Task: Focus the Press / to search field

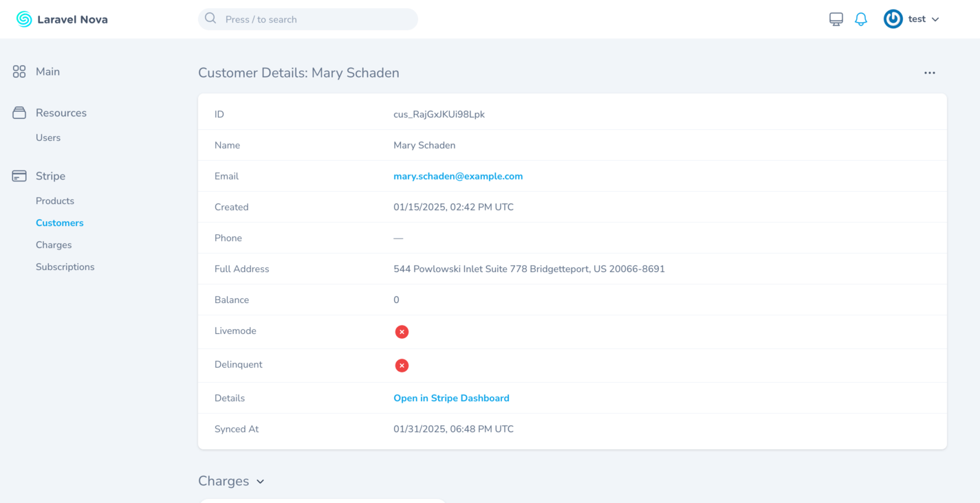Action: tap(316, 19)
